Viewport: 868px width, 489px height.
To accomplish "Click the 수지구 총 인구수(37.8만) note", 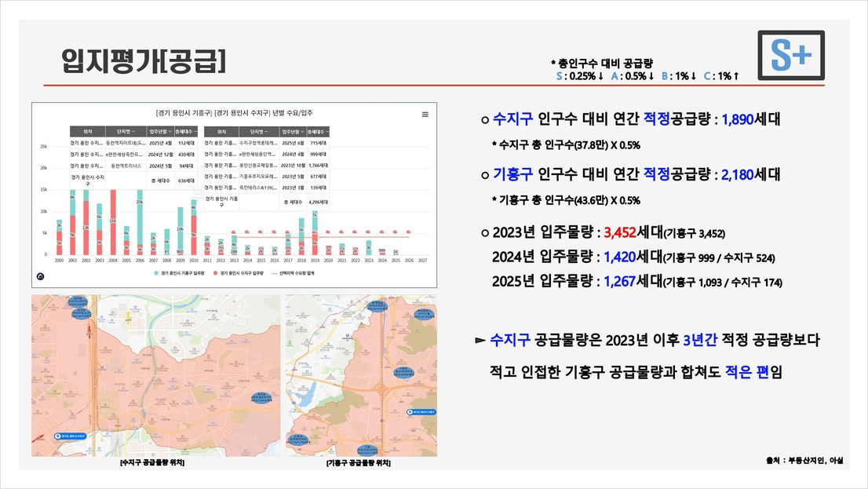I will click(x=567, y=145).
